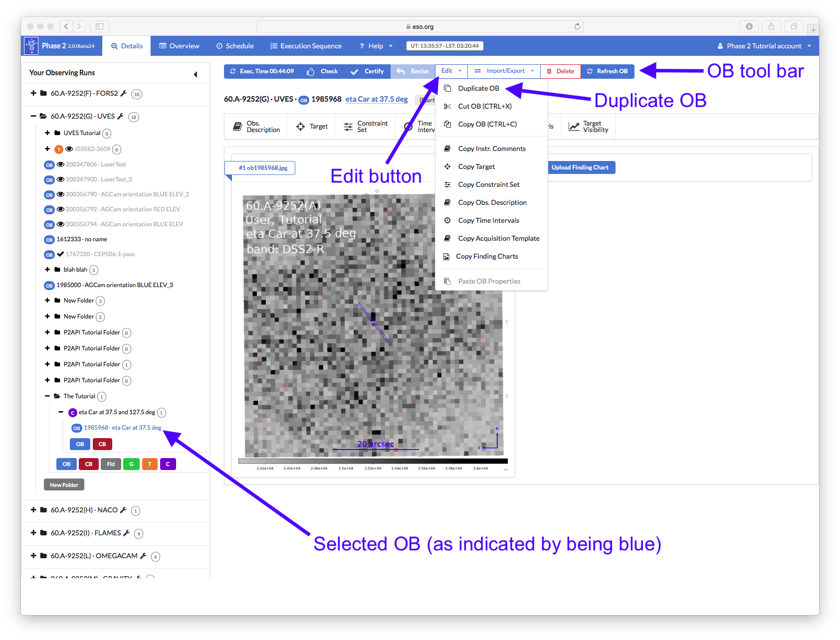Click the Certify checkmark button
840x640 pixels.
[x=367, y=71]
